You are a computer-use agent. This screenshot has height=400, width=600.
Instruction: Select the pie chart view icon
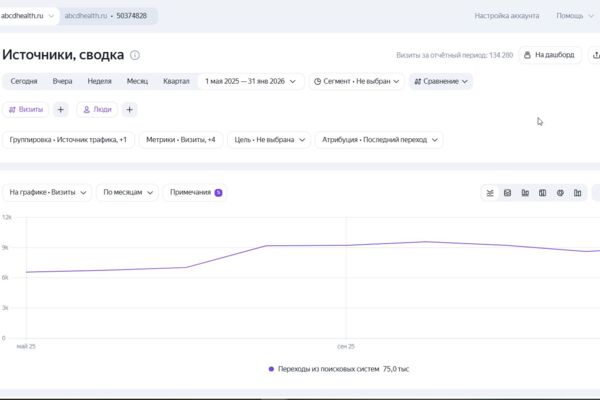tap(560, 193)
